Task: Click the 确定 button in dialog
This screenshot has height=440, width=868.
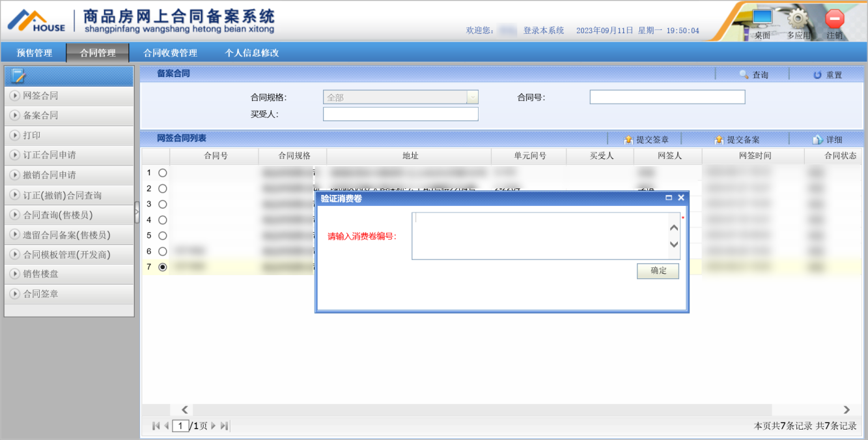Action: click(658, 271)
